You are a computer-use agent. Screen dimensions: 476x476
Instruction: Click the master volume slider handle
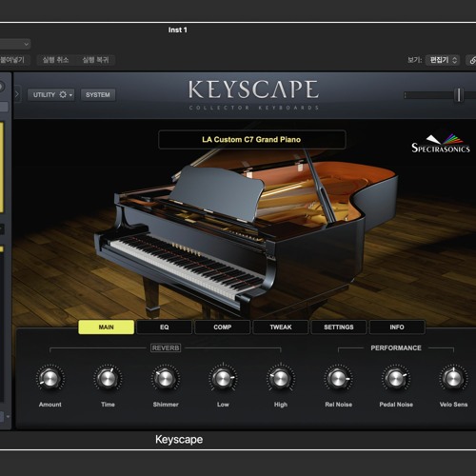[x=459, y=95]
